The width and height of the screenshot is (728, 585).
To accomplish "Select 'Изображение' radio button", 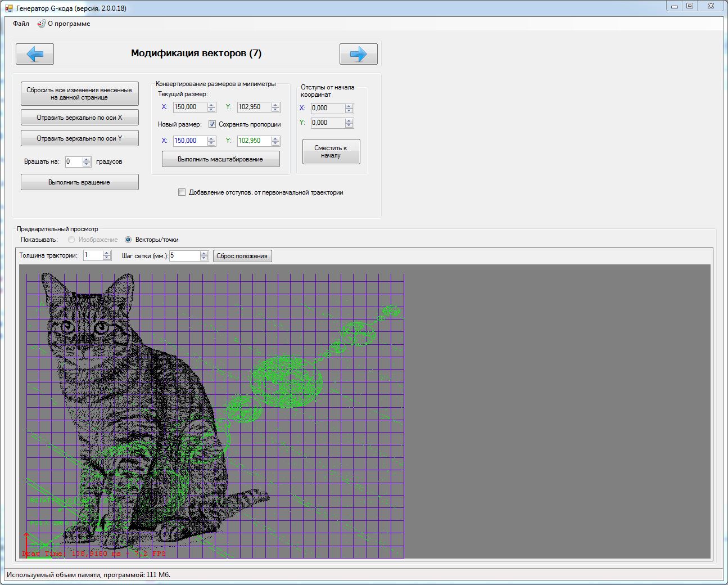I will pos(71,240).
